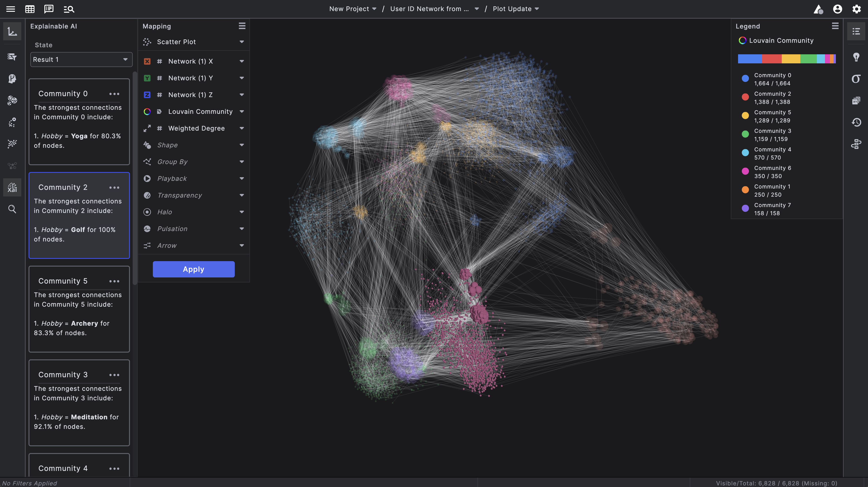868x487 pixels.
Task: Open the user account profile icon
Action: click(x=837, y=9)
